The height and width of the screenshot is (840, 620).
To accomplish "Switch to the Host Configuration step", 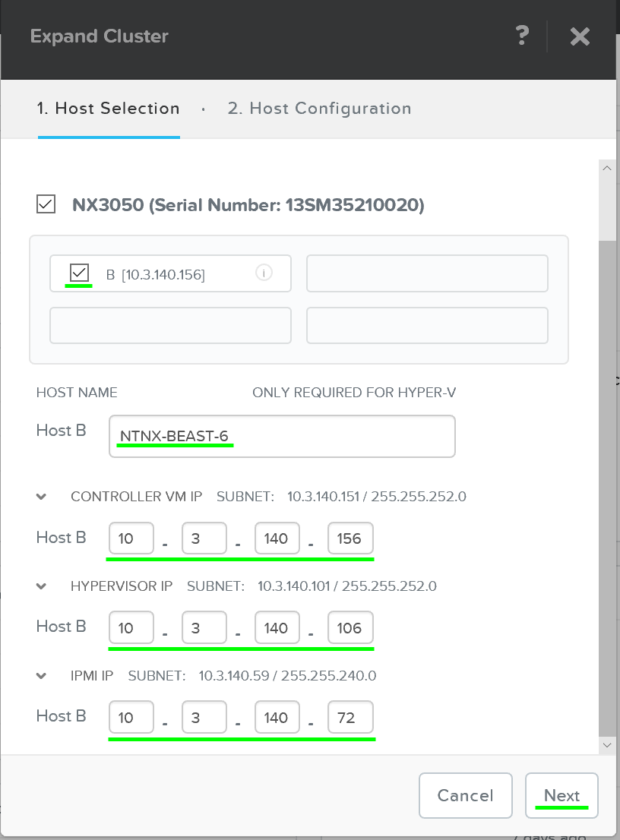I will (319, 109).
